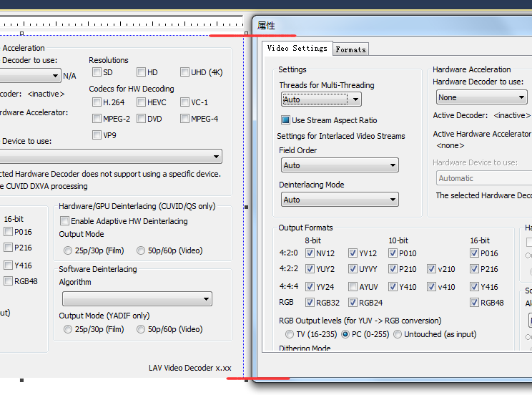Image resolution: width=532 pixels, height=395 pixels.
Task: Open Decoder to use combo beside N/A
Action: click(30, 75)
